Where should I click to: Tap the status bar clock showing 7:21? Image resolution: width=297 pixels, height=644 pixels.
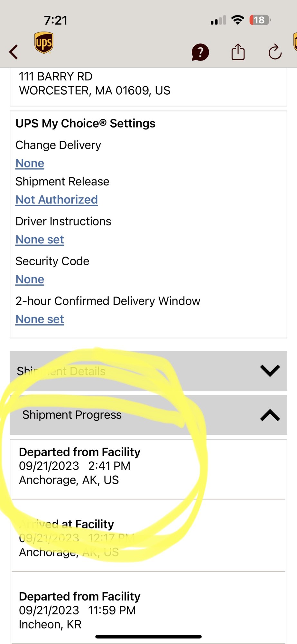(x=56, y=20)
